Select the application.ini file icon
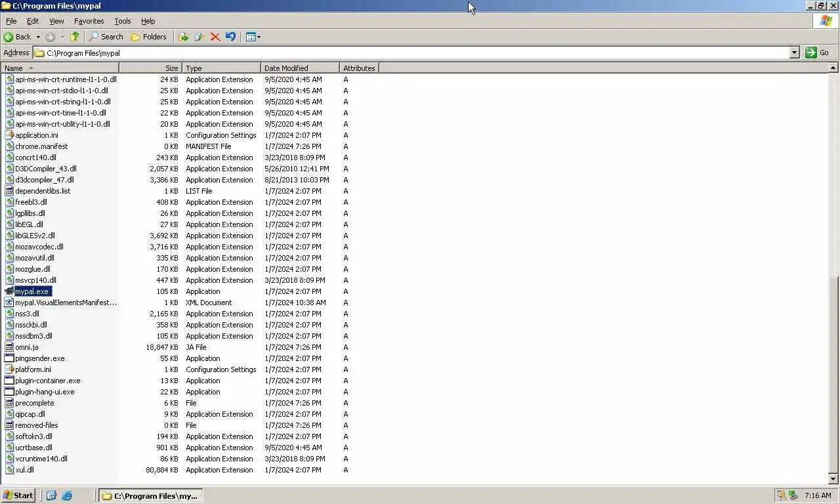Screen dimensions: 840x504 (9, 135)
